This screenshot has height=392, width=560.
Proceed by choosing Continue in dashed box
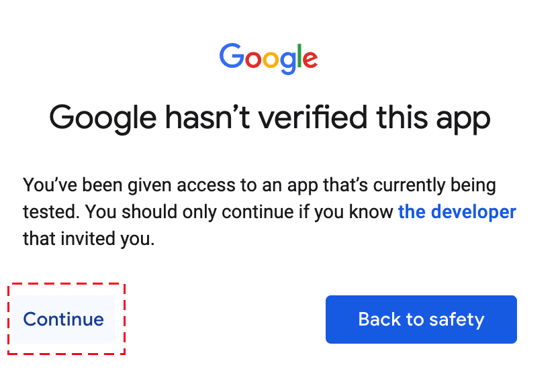(63, 319)
